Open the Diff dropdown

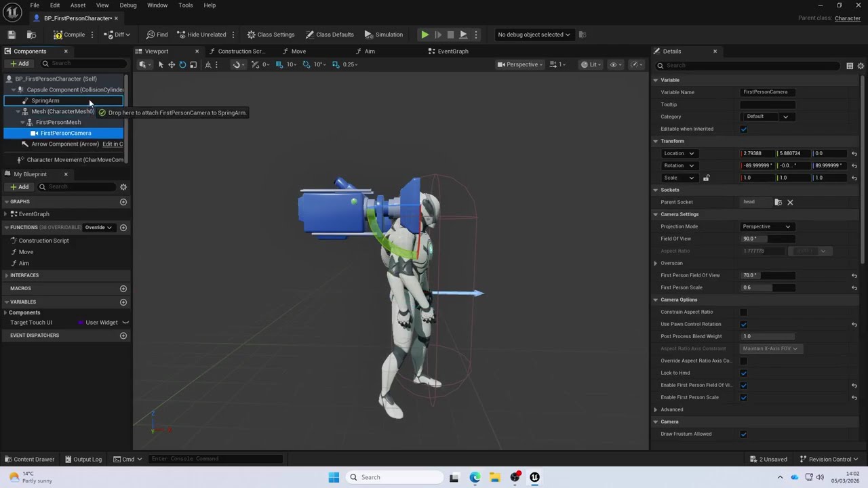click(x=119, y=35)
